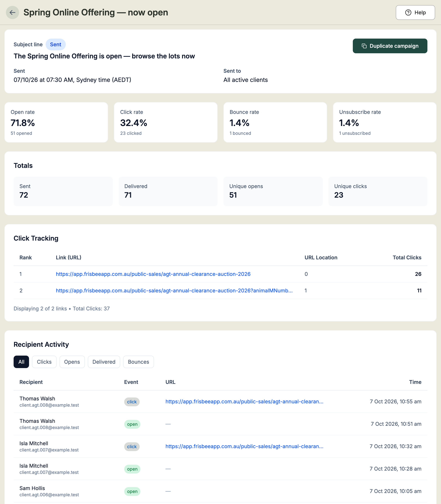Filter recipient activity by Clicks
Viewport: 441px width, 504px height.
44,362
